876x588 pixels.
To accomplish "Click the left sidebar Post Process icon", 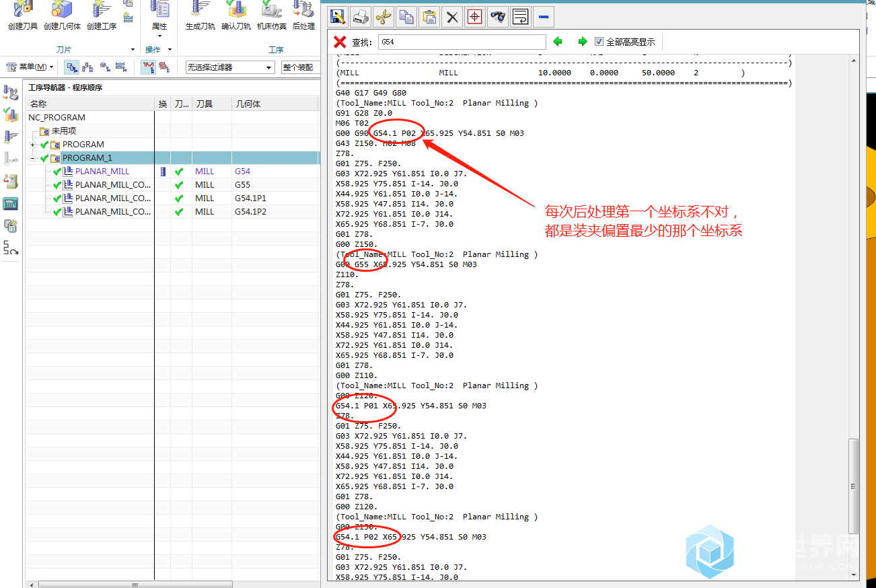I will tap(11, 92).
